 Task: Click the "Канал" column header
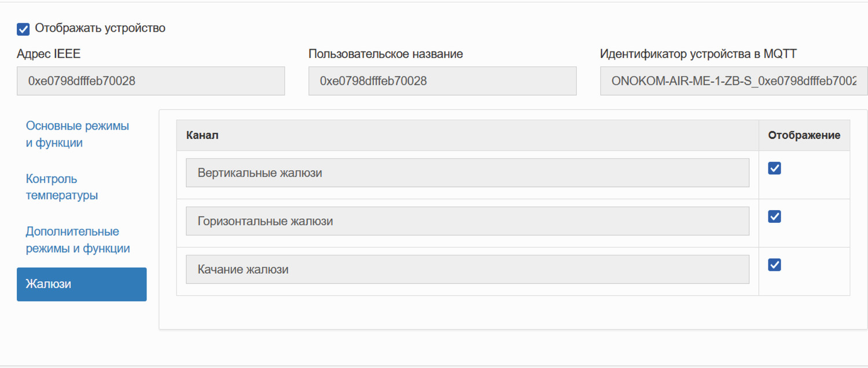point(203,135)
